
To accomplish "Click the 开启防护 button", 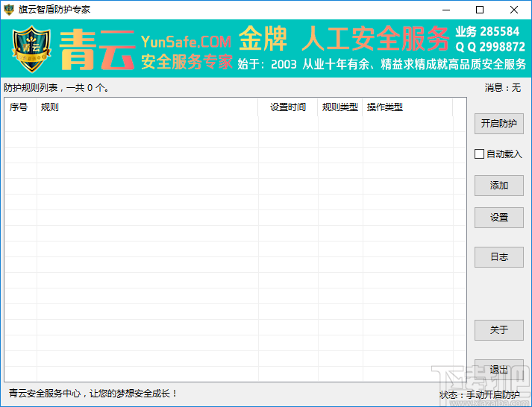I will coord(498,124).
